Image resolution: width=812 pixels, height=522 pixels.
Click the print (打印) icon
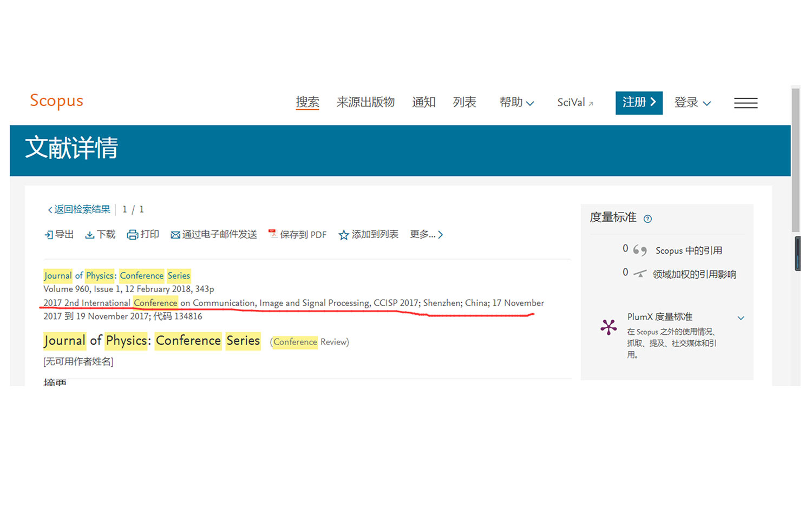tap(132, 235)
